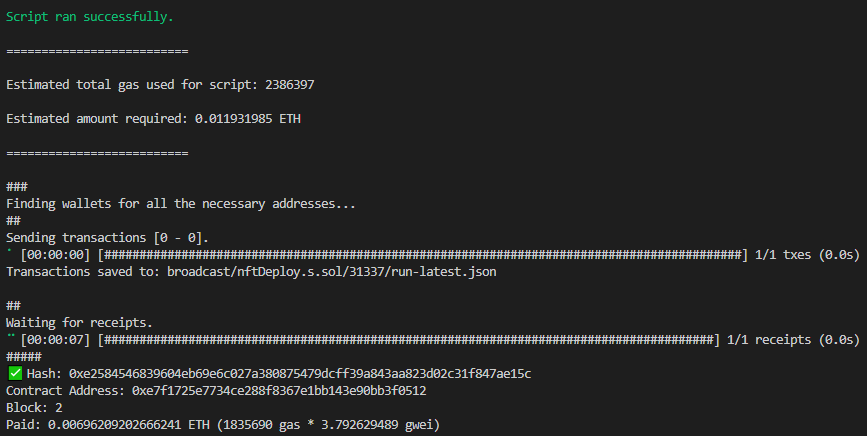Click the 'Waiting for receipts.' line
This screenshot has width=867, height=436.
point(80,323)
